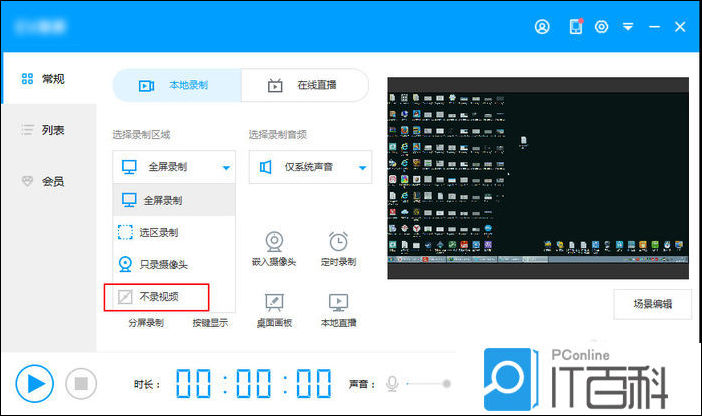Click the microphone icon beside 声音

392,384
